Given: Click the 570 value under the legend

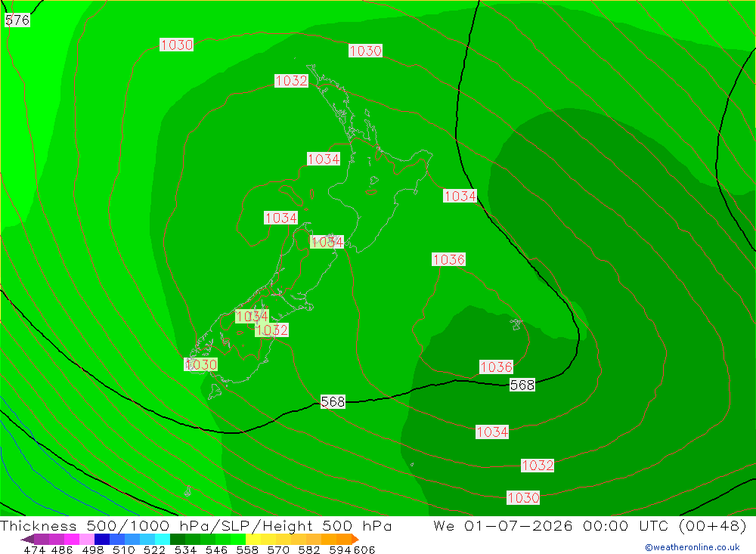Looking at the screenshot, I should click(x=278, y=549).
